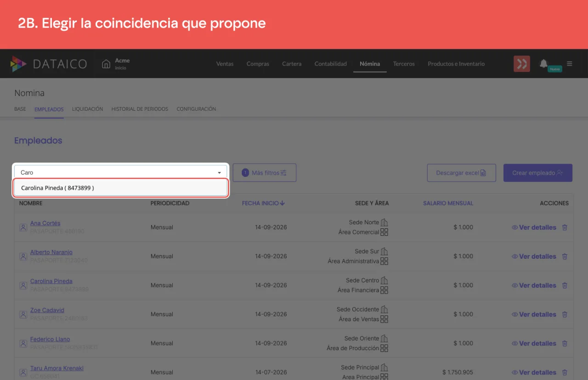
Task: Switch to the Configuración tab
Action: click(196, 109)
